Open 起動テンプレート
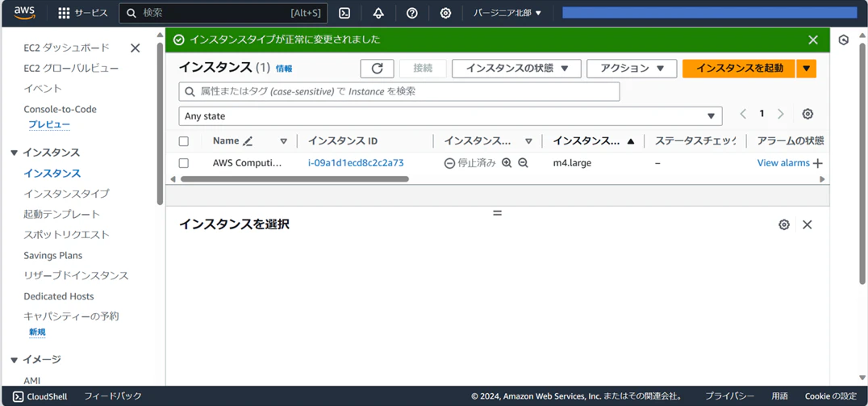The width and height of the screenshot is (868, 406). click(x=61, y=214)
